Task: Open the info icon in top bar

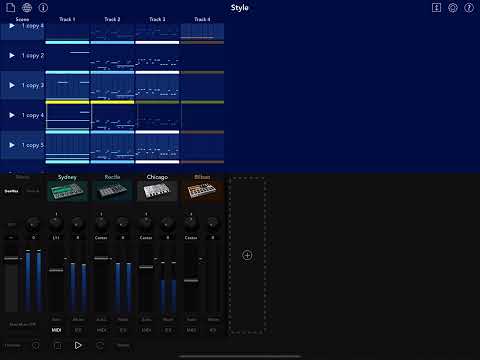Action: [43, 7]
